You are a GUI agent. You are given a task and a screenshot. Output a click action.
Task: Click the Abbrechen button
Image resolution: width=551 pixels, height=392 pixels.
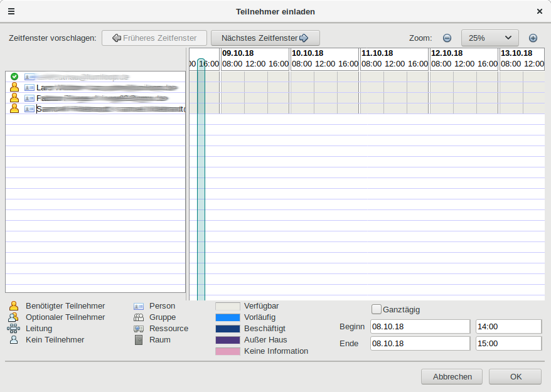(452, 376)
